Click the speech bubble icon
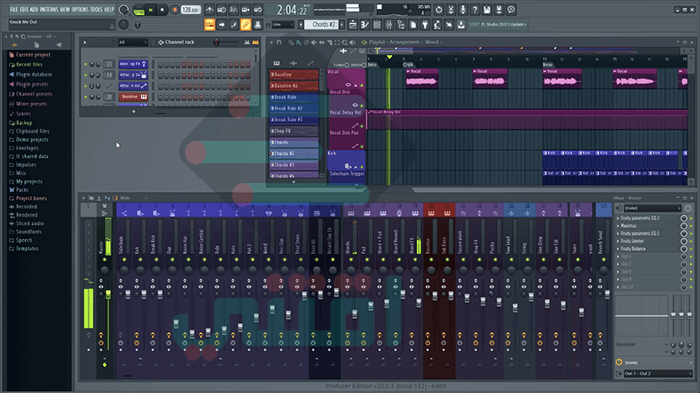This screenshot has width=700, height=393. pos(511,10)
